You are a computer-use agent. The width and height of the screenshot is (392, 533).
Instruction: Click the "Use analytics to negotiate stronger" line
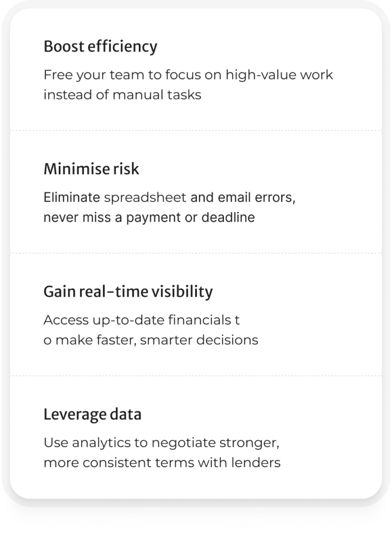click(162, 443)
